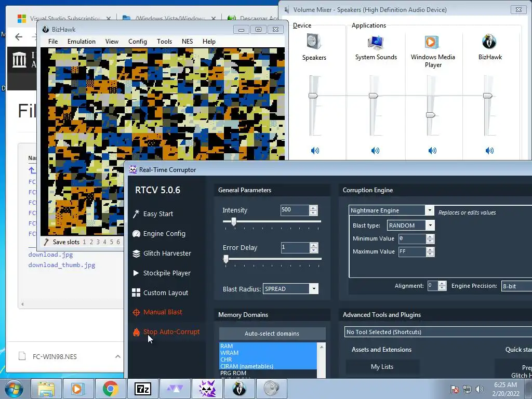Select CIRAM (nametables) memory domain
The width and height of the screenshot is (532, 399).
(268, 366)
